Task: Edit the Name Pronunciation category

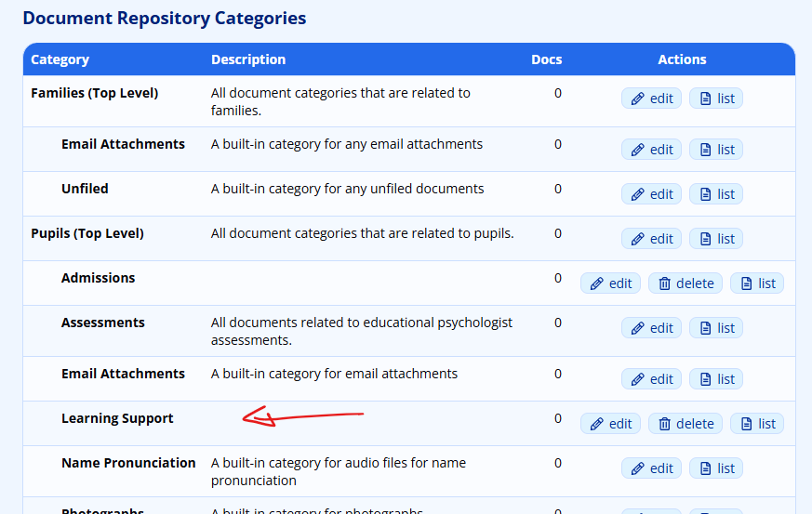Action: point(651,468)
